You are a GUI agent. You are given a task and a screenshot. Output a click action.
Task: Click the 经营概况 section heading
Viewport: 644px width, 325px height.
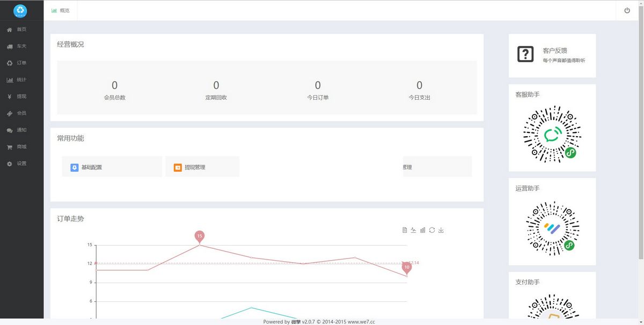click(70, 45)
